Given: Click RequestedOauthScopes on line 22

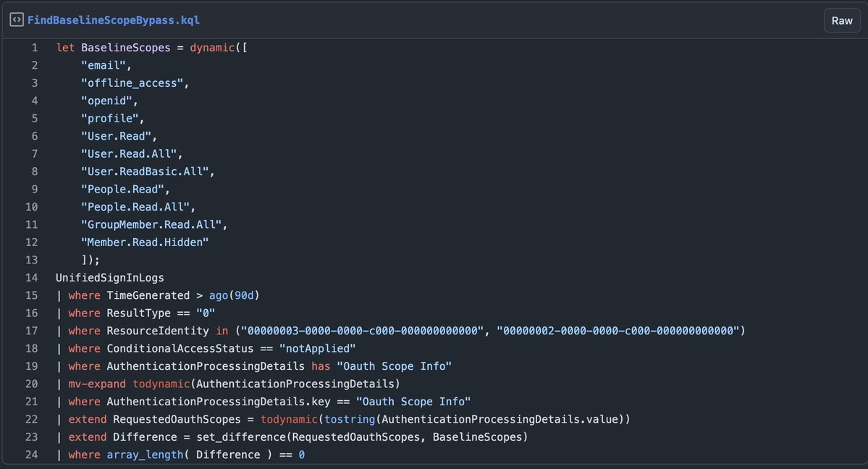Looking at the screenshot, I should 177,420.
